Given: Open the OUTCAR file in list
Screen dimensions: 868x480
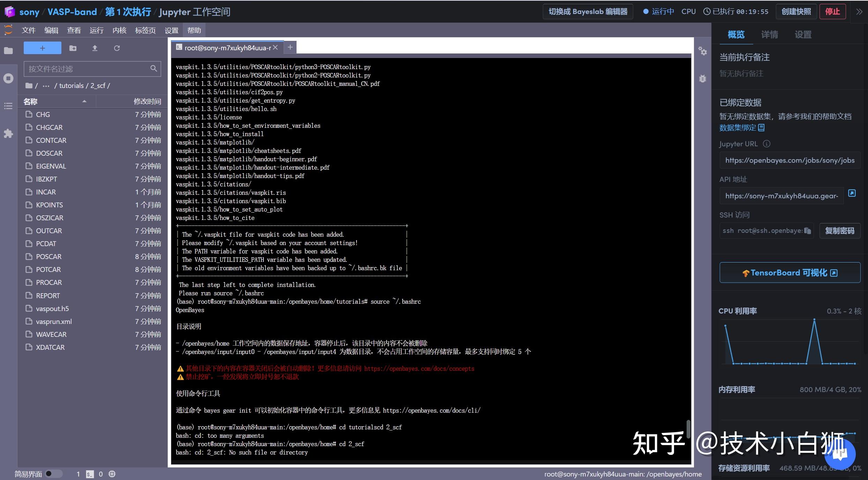Looking at the screenshot, I should point(49,231).
